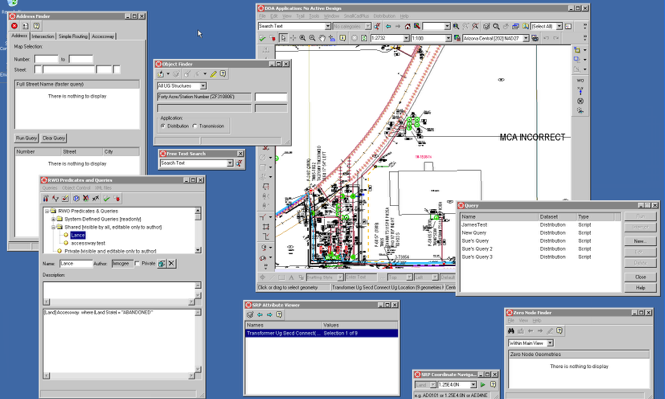Screen dimensions: 665x399
Task: Open the Select All dropdown in DDA toolbar
Action: [x=559, y=26]
